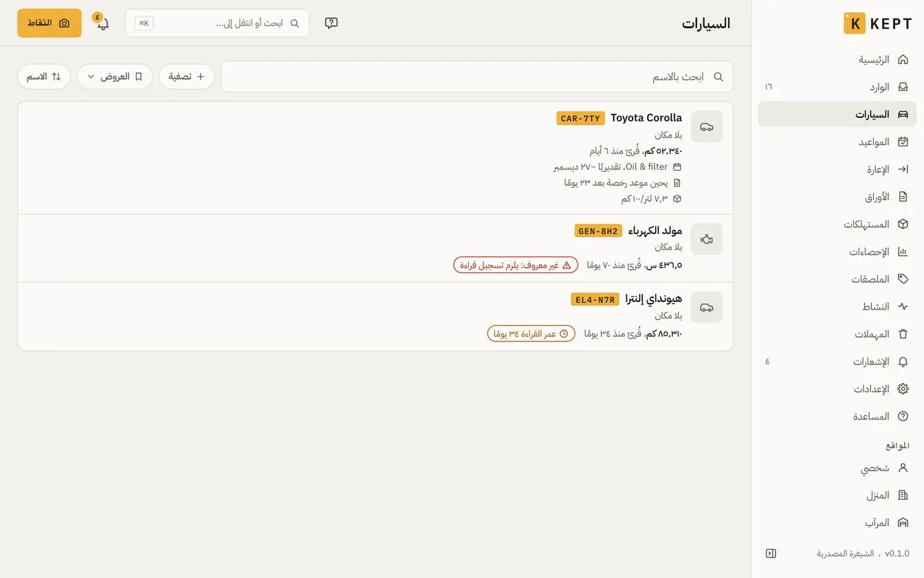The width and height of the screenshot is (924, 578).
Task: Click the global ابحث أو انتقل إلى search box
Action: 217,23
